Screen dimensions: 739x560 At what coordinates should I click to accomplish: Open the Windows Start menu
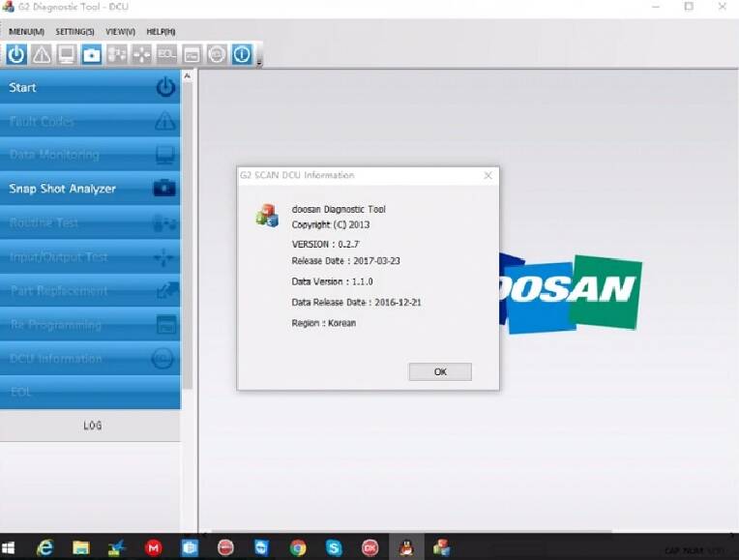(x=8, y=547)
